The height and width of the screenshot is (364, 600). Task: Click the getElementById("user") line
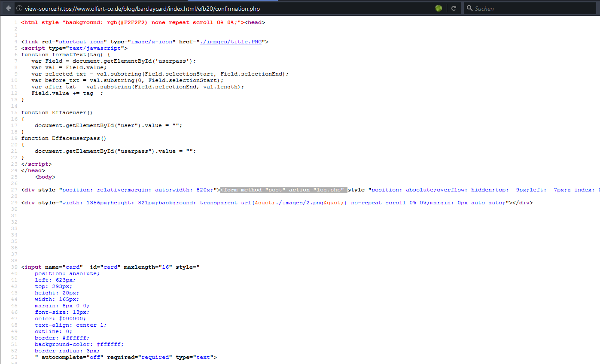(108, 125)
